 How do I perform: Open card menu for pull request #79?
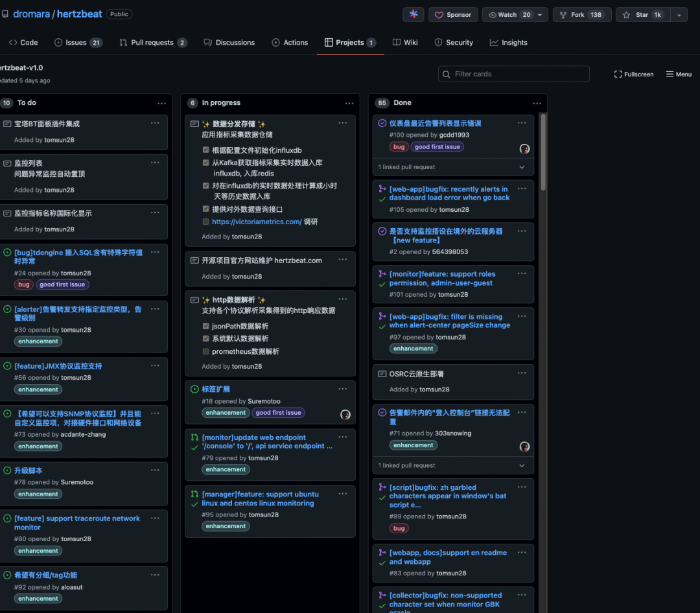click(342, 437)
